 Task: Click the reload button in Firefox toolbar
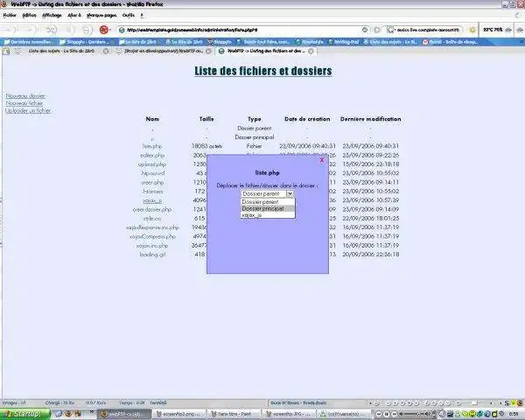point(51,30)
